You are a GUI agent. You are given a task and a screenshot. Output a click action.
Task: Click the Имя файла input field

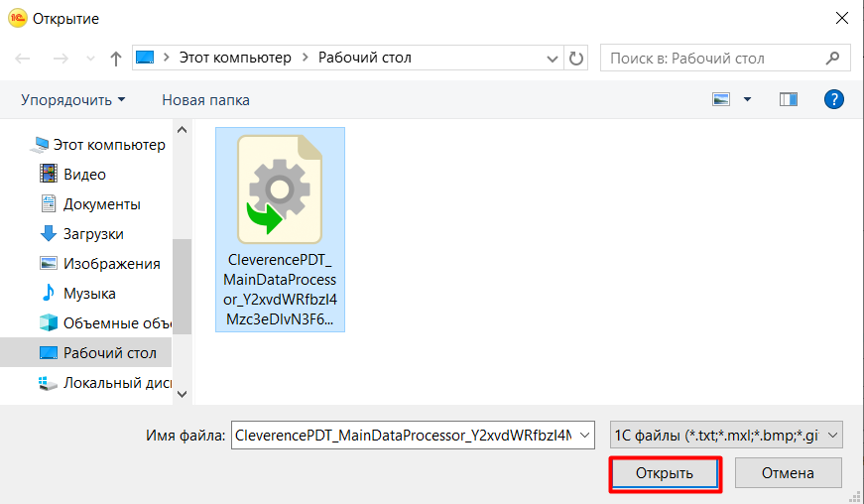(404, 436)
